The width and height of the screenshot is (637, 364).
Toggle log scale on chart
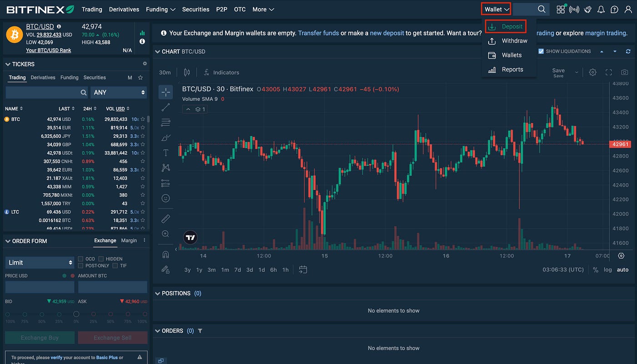(608, 269)
